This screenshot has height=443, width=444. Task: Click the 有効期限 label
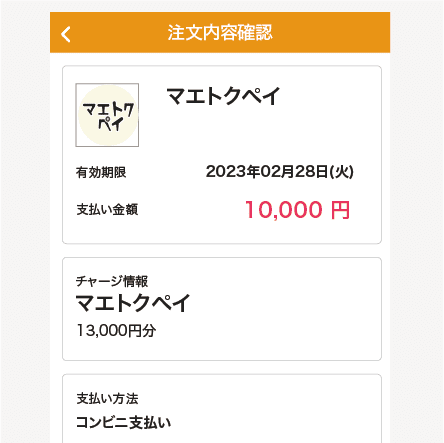[x=101, y=173]
